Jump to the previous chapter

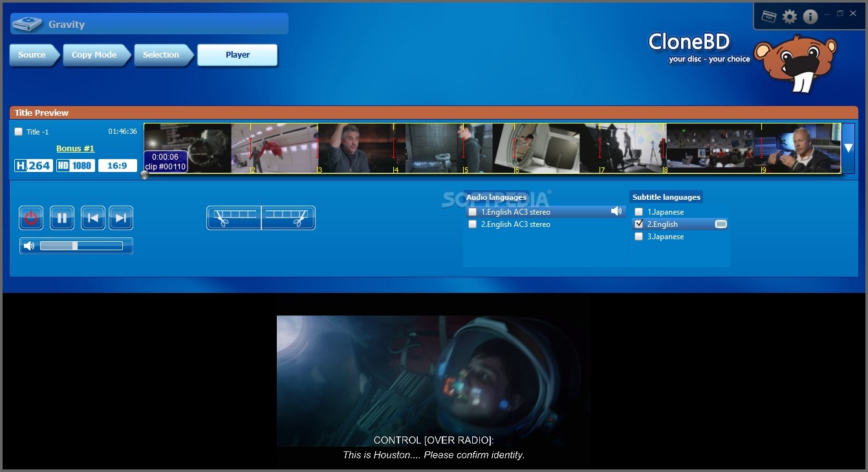pyautogui.click(x=93, y=218)
